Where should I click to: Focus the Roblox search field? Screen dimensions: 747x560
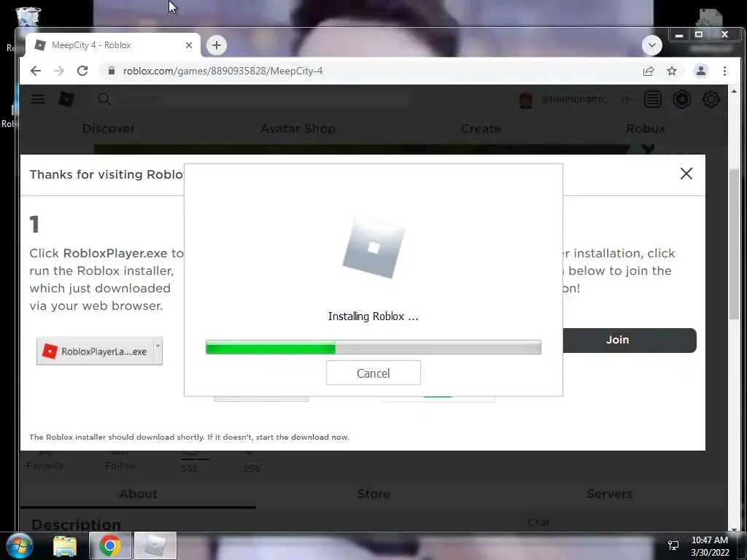tap(252, 99)
